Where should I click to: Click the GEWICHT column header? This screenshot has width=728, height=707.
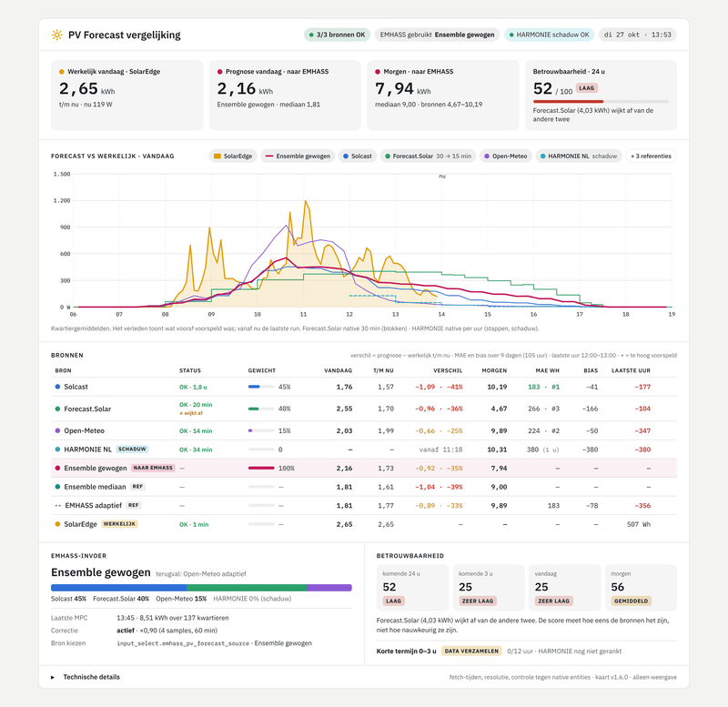click(262, 370)
